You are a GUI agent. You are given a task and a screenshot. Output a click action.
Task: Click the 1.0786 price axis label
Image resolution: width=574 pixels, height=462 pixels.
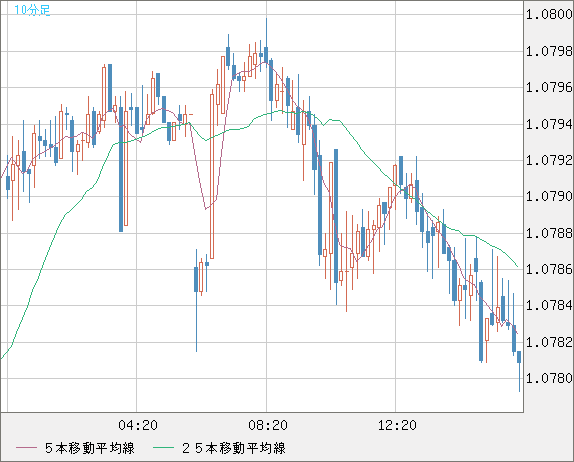pos(549,269)
